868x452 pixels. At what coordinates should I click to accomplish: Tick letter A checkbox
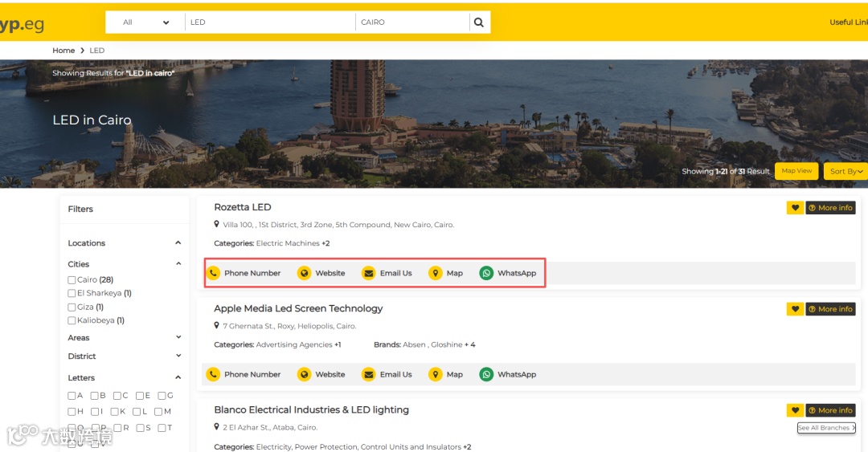pos(72,396)
